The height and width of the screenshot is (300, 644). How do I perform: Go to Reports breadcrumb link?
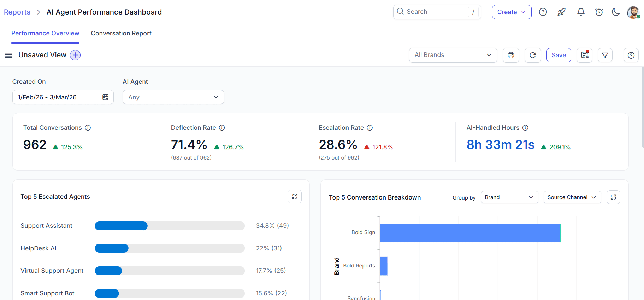(17, 12)
